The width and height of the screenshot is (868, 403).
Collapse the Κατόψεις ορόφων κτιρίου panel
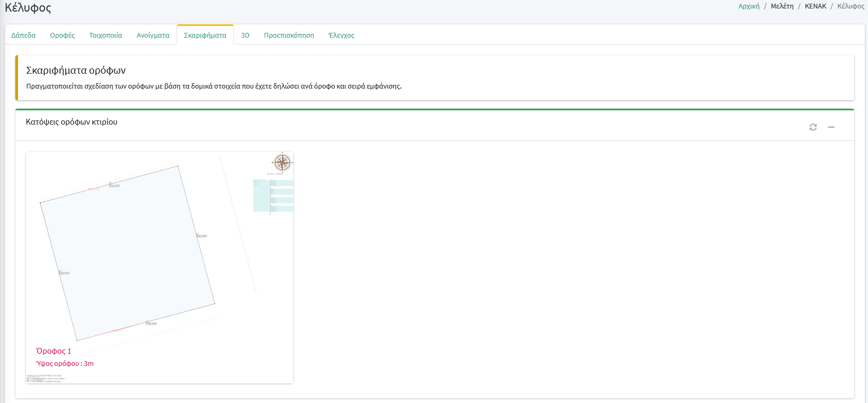click(831, 127)
